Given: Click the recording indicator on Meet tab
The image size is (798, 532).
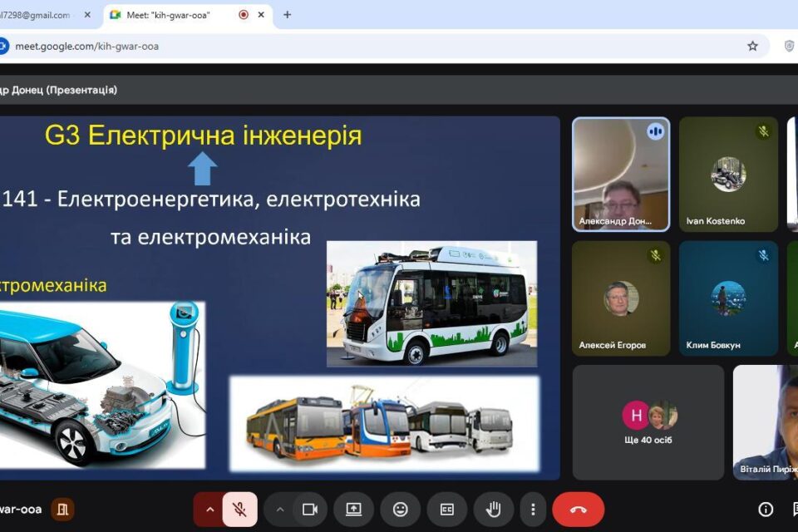Looking at the screenshot, I should click(x=244, y=15).
